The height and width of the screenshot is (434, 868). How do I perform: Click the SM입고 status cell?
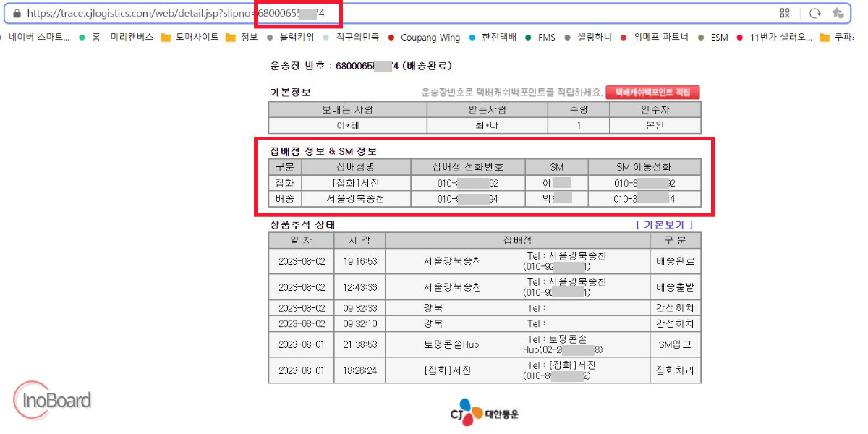click(x=676, y=345)
